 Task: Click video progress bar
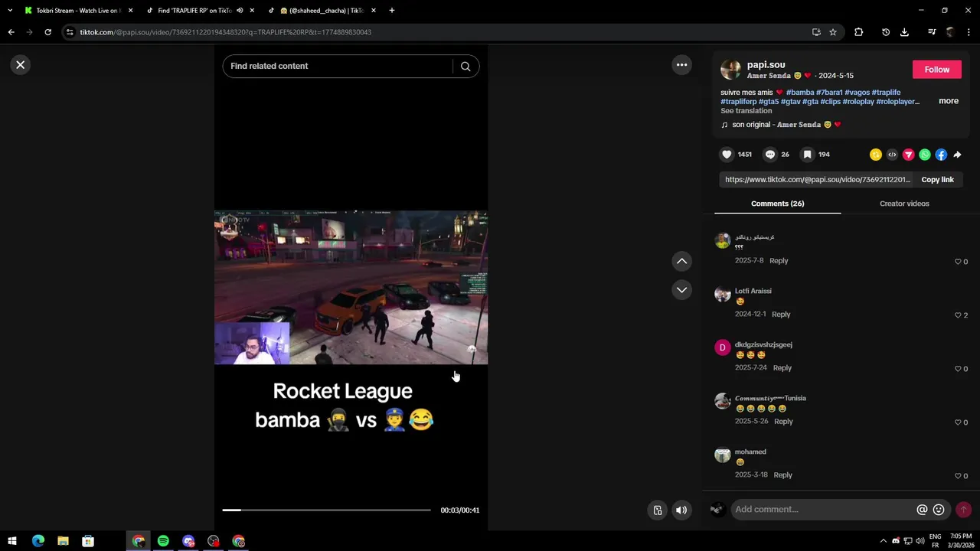pos(326,510)
